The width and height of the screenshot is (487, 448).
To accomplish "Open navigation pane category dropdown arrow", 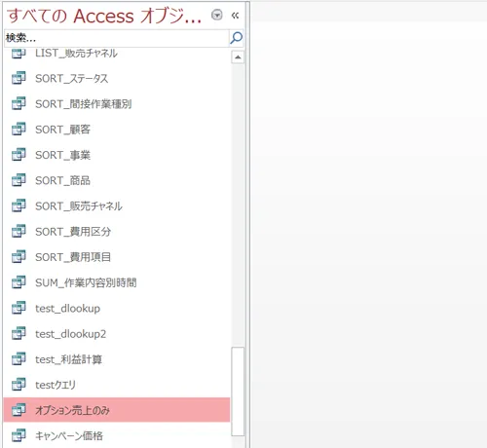I will point(217,15).
